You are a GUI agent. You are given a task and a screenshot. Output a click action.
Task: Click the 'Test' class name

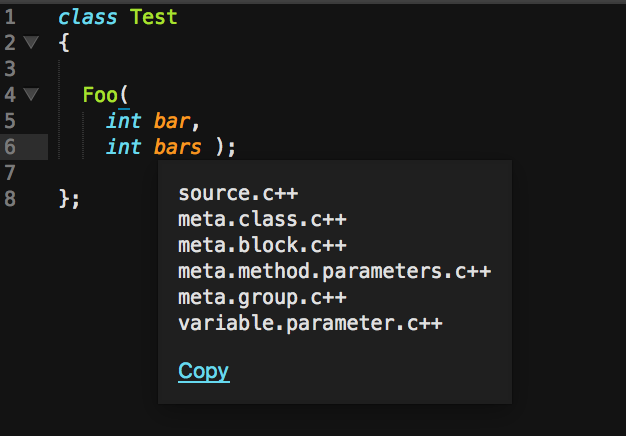(154, 17)
